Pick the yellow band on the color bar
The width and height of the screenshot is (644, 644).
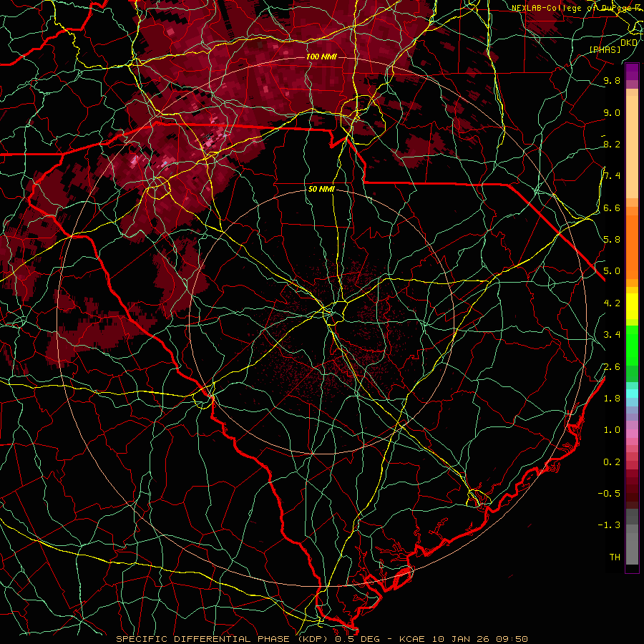tap(632, 306)
